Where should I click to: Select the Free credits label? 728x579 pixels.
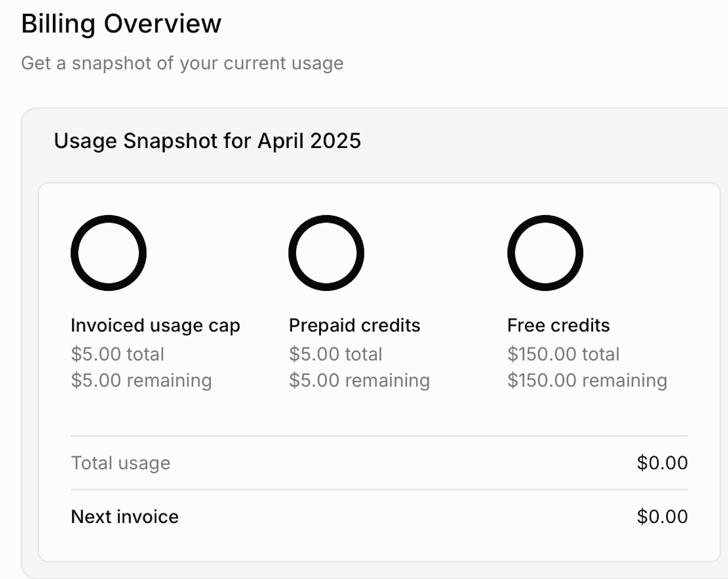click(558, 326)
